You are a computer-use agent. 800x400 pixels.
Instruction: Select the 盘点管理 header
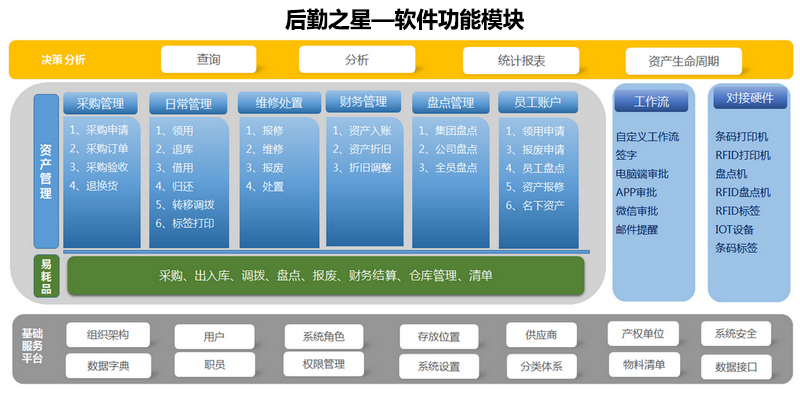pos(450,102)
